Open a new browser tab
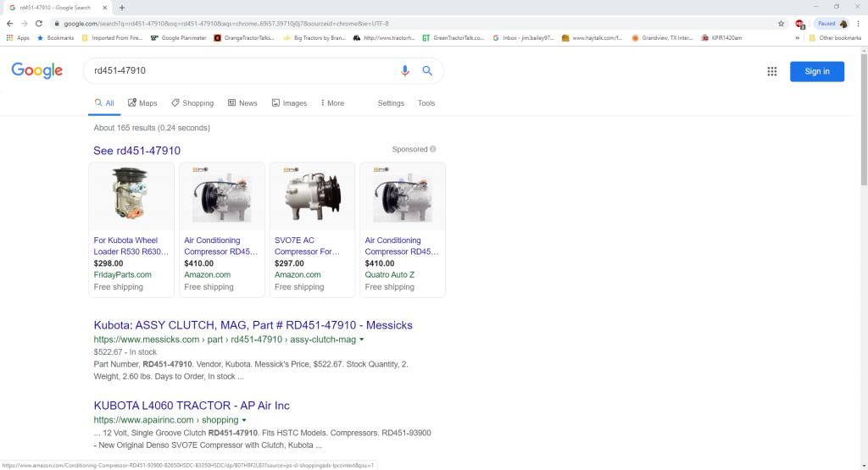 tap(122, 8)
